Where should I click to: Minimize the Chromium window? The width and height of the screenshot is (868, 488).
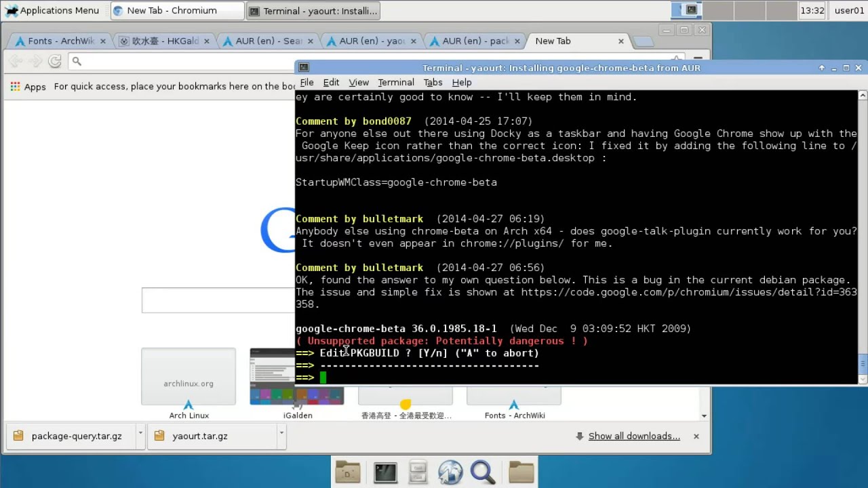(x=667, y=30)
